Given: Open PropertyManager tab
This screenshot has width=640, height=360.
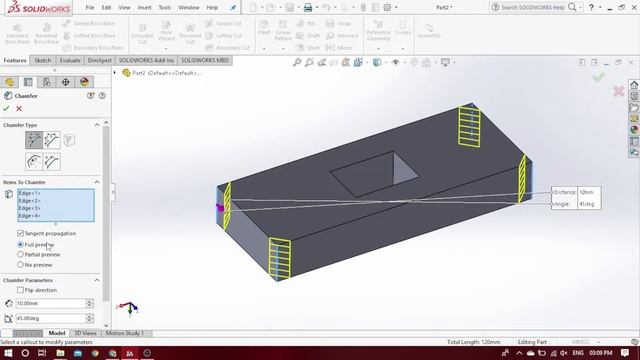Looking at the screenshot, I should [x=28, y=82].
